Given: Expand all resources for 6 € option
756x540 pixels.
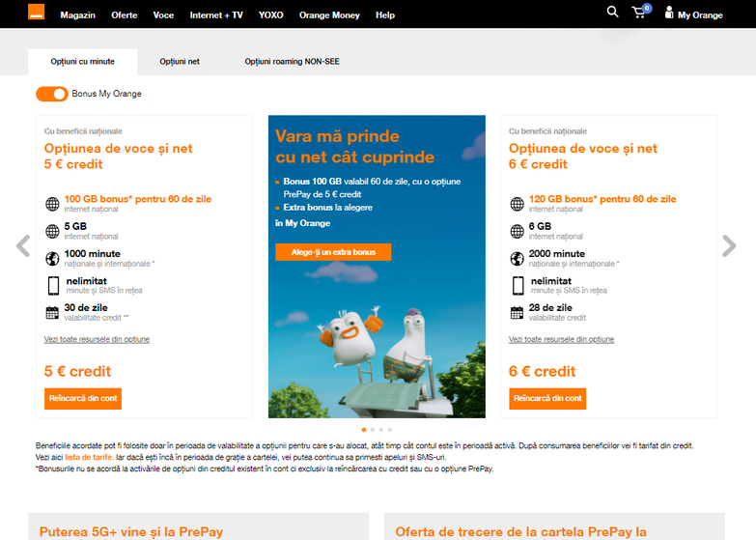Looking at the screenshot, I should (x=561, y=339).
